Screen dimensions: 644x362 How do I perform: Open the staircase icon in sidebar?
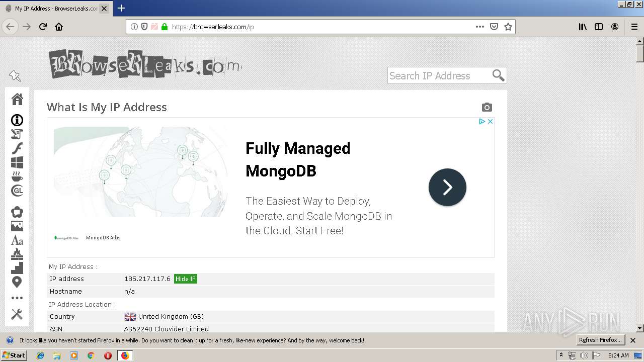[x=17, y=268]
